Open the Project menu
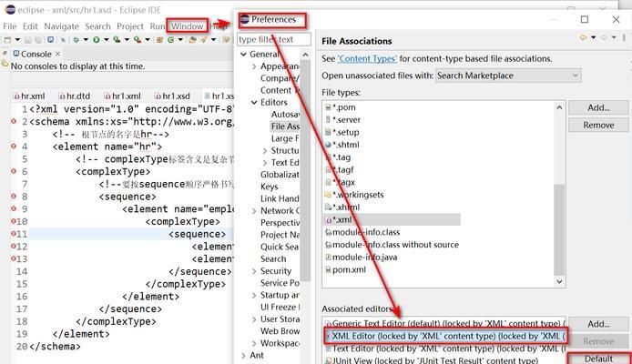The width and height of the screenshot is (632, 364). tap(130, 26)
